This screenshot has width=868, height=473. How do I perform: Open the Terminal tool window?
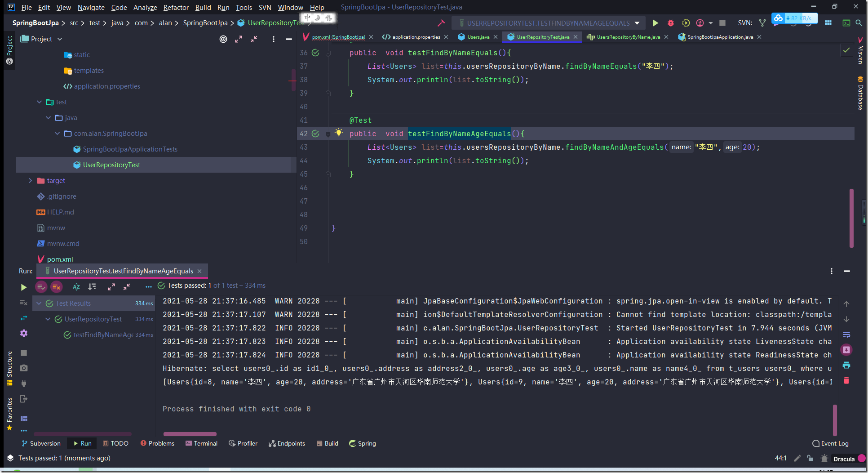pyautogui.click(x=201, y=443)
